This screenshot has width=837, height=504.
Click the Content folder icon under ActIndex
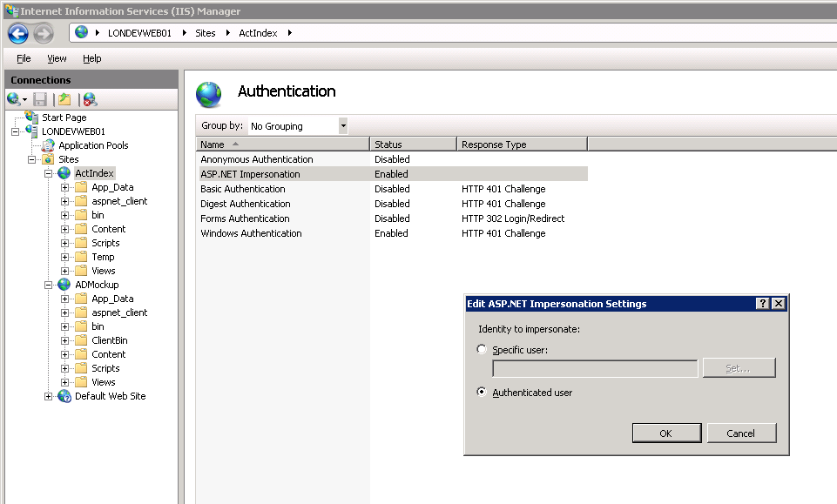(x=81, y=229)
